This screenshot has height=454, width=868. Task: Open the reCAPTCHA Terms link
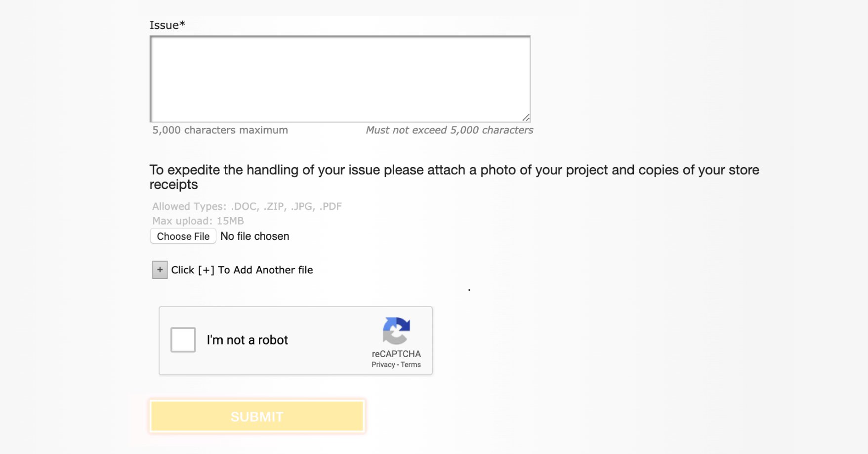click(411, 365)
